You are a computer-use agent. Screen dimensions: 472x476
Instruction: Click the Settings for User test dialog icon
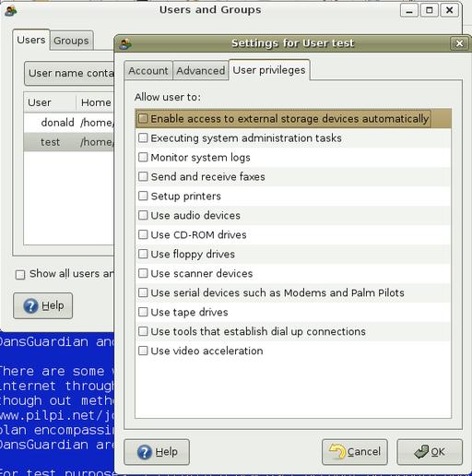pos(125,44)
